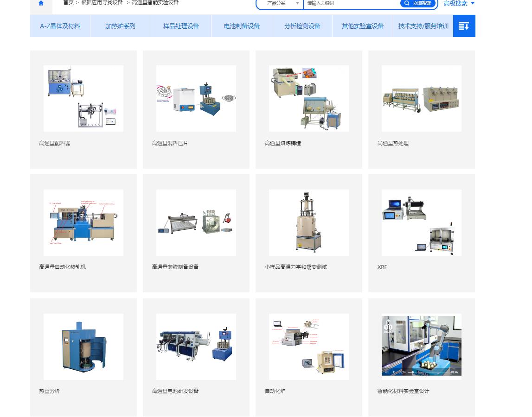The image size is (532, 417).
Task: Click the keyword search input field
Action: (351, 3)
